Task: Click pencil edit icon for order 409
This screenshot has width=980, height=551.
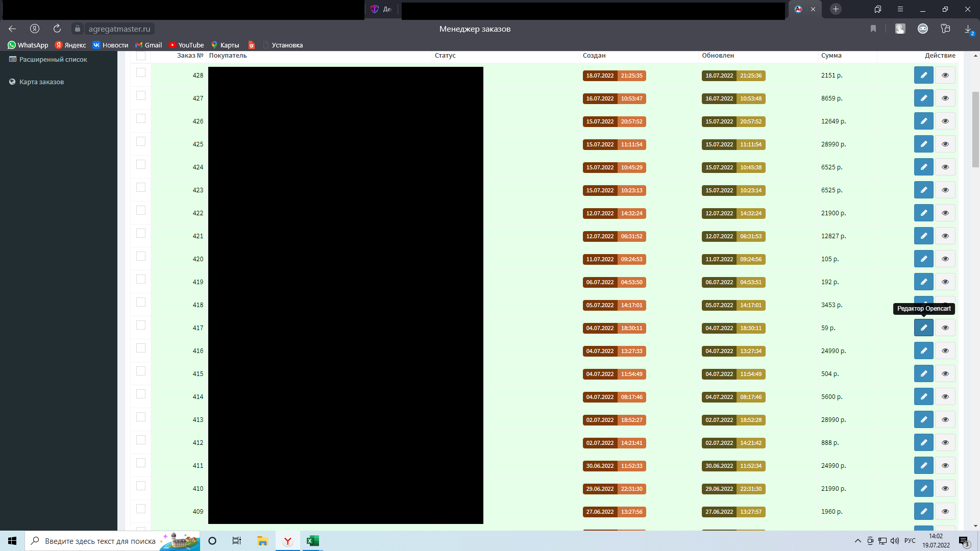Action: tap(923, 511)
